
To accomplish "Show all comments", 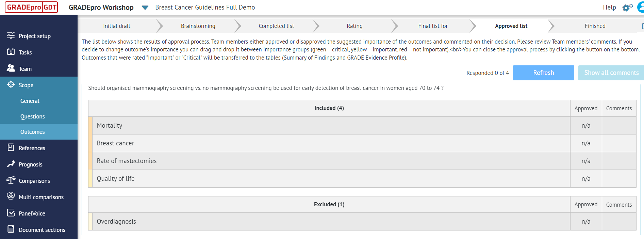I will 611,73.
